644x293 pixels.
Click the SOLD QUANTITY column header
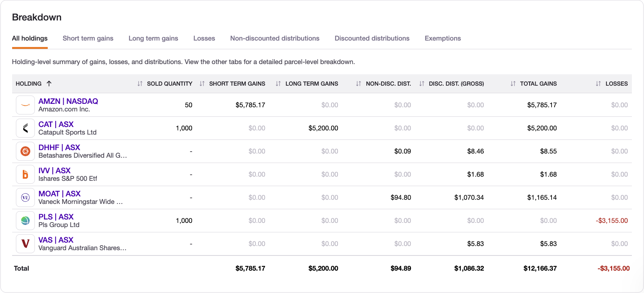(170, 84)
